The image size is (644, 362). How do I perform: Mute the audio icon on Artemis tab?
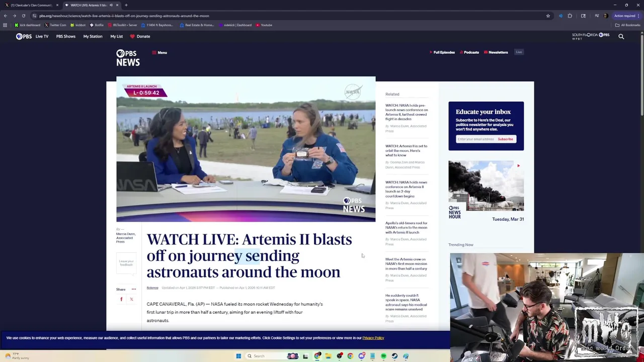click(x=111, y=5)
